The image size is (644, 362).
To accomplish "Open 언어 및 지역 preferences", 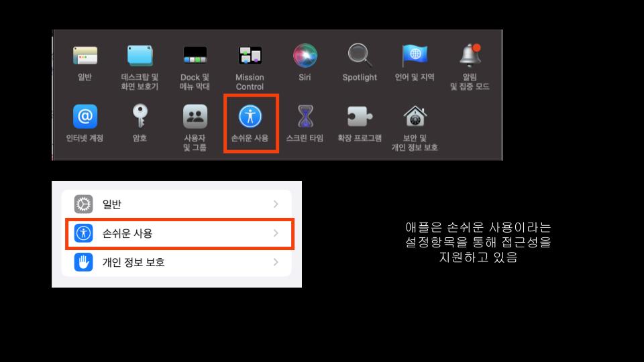I will coord(415,56).
